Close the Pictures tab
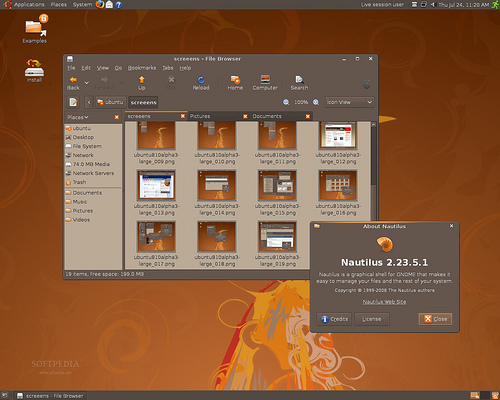 [x=245, y=116]
